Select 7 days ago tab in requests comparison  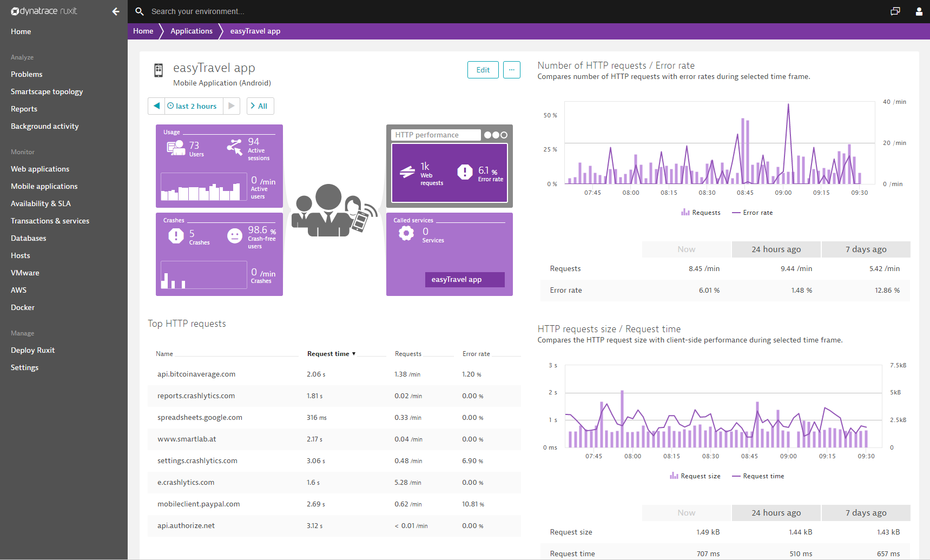click(x=866, y=249)
